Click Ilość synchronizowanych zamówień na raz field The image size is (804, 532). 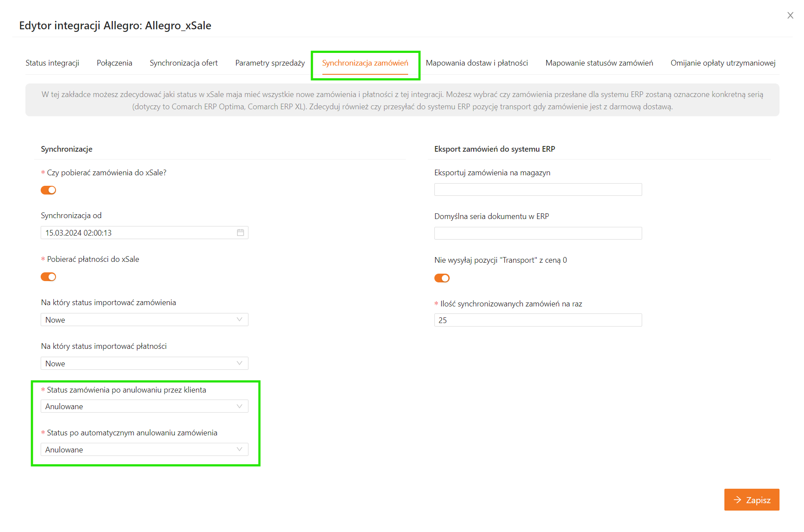[538, 320]
